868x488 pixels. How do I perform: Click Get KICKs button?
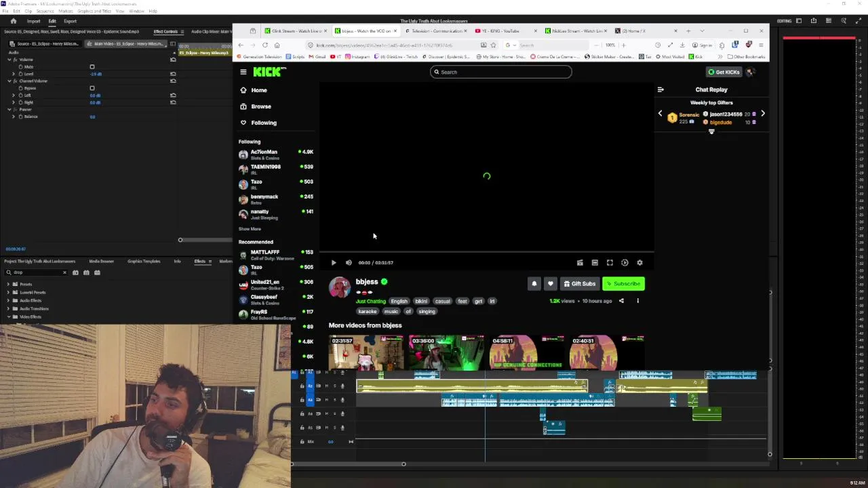[x=724, y=72]
